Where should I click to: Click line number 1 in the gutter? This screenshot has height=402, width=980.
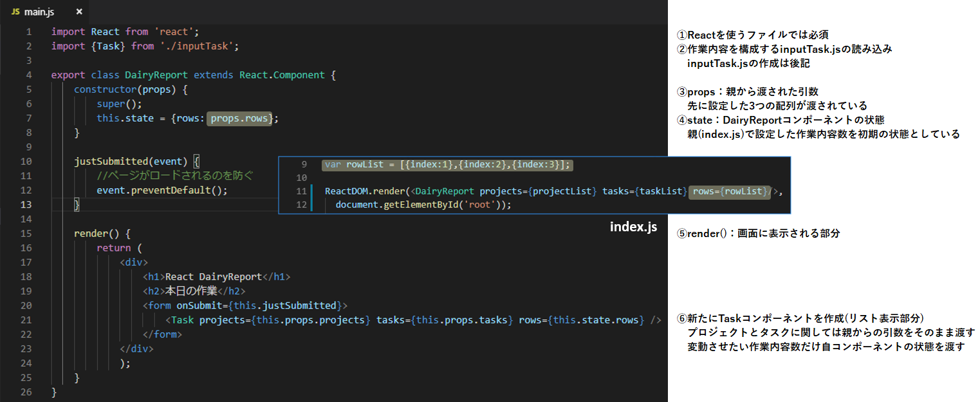point(28,32)
